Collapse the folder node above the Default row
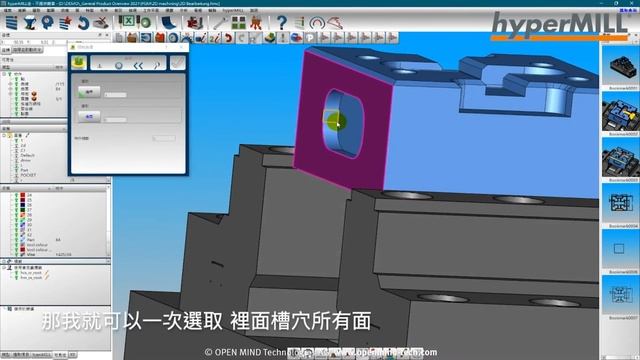640x360 pixels. (x=4, y=135)
